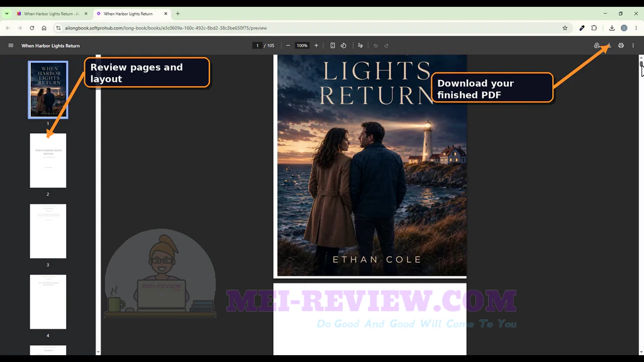Image resolution: width=644 pixels, height=362 pixels.
Task: Click the page number input field
Action: pyautogui.click(x=257, y=45)
